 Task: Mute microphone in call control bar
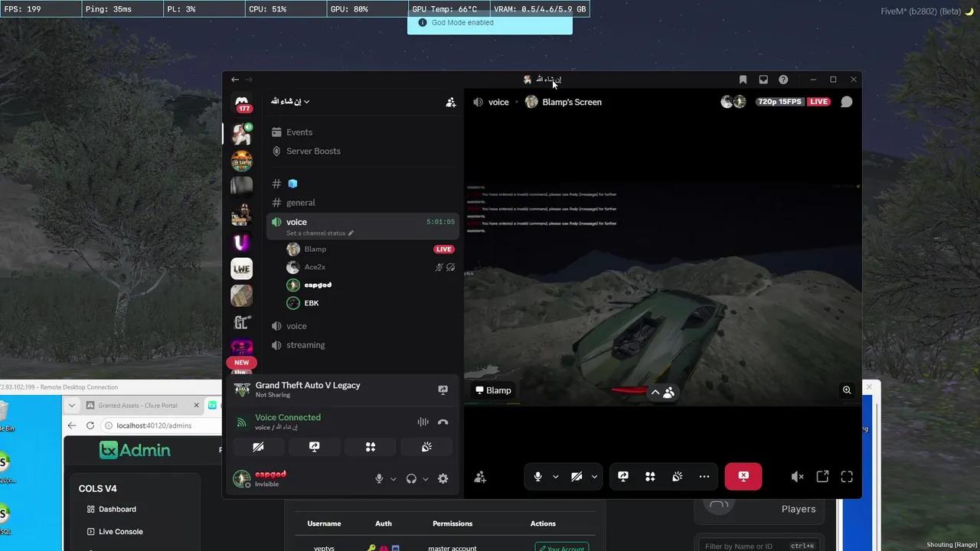click(537, 477)
